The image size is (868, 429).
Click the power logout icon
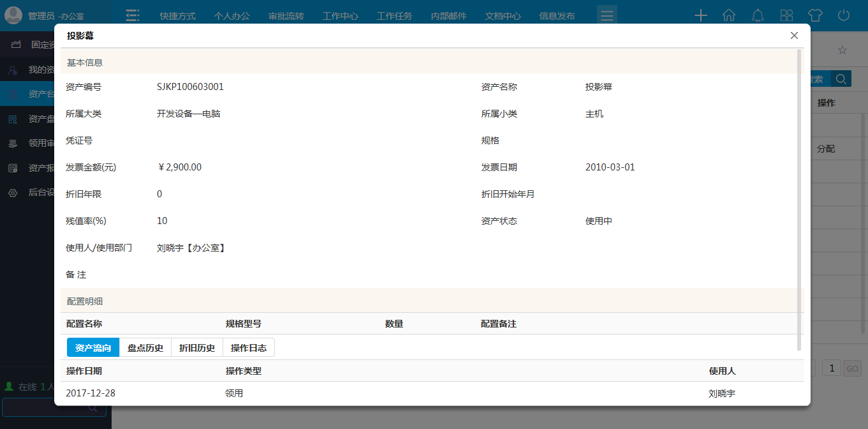pyautogui.click(x=844, y=15)
